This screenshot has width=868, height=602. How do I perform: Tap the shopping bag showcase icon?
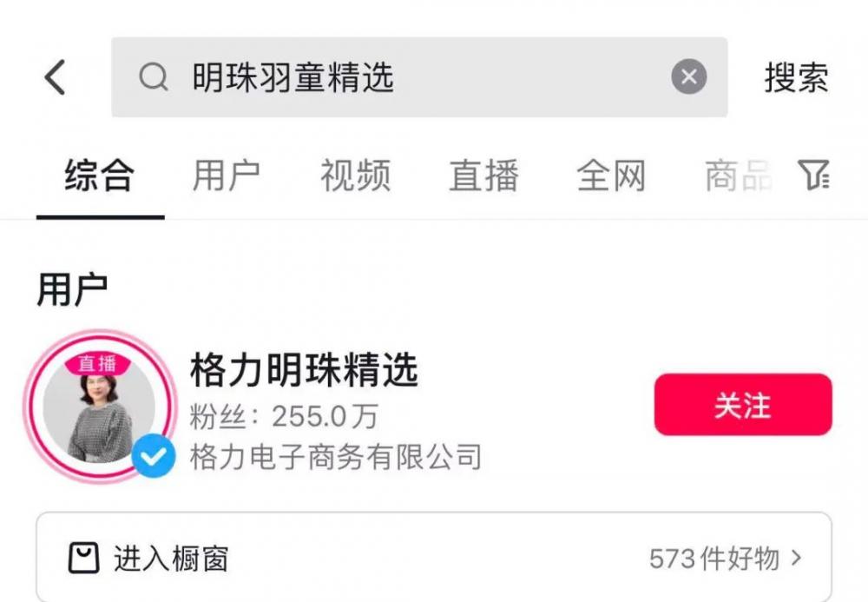click(x=83, y=558)
